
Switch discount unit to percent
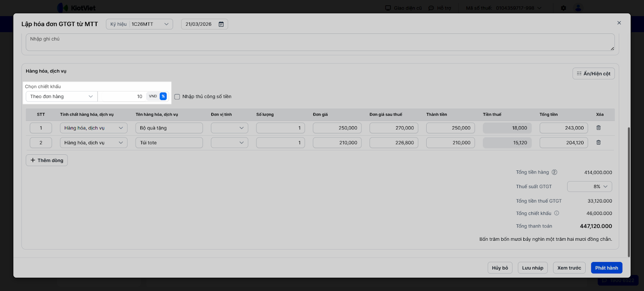coord(163,96)
